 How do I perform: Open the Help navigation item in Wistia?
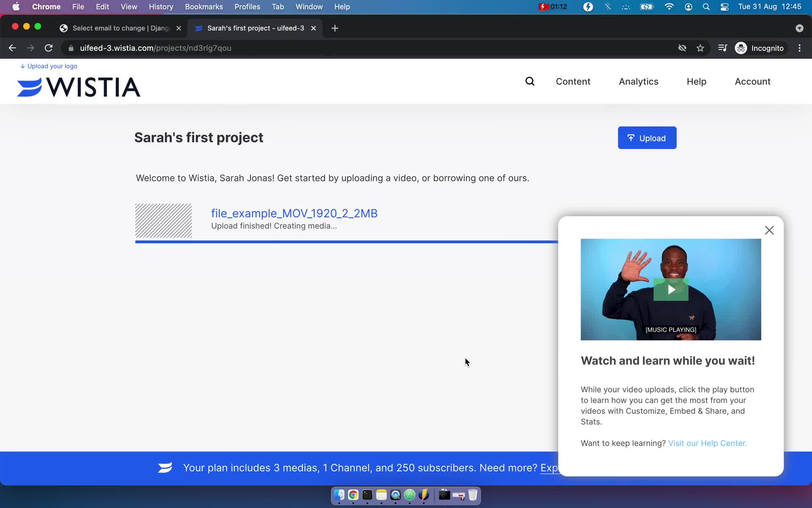pos(697,81)
